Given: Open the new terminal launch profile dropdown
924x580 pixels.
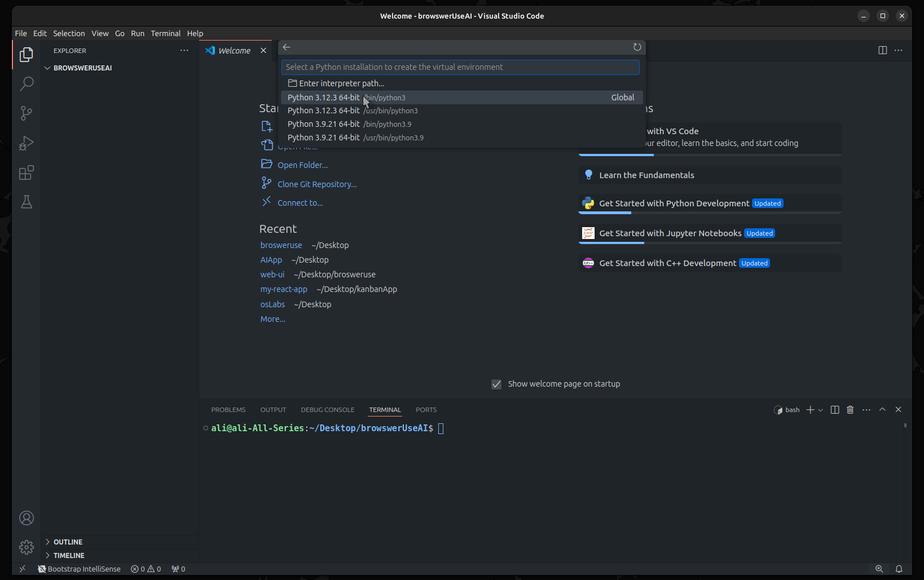Looking at the screenshot, I should pos(820,410).
